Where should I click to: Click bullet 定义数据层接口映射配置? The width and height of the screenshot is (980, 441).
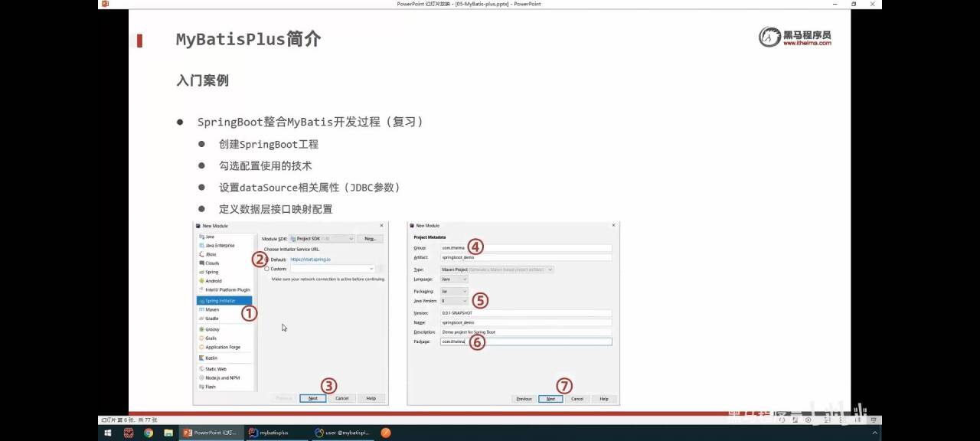(x=276, y=209)
